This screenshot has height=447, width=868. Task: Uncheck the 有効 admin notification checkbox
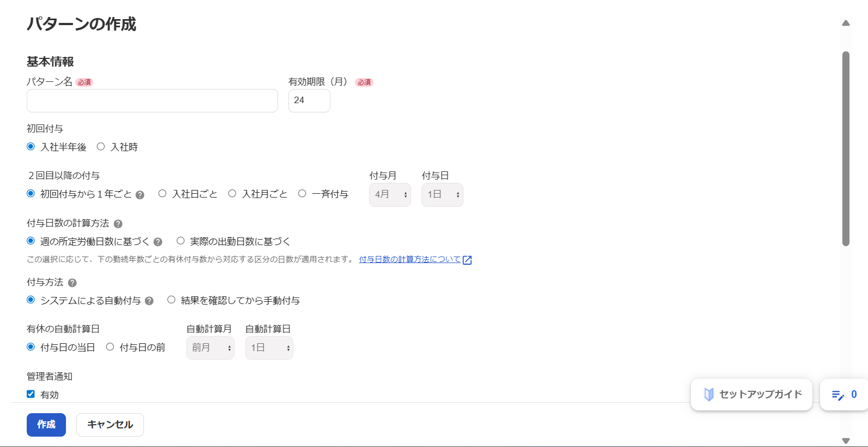click(x=31, y=394)
